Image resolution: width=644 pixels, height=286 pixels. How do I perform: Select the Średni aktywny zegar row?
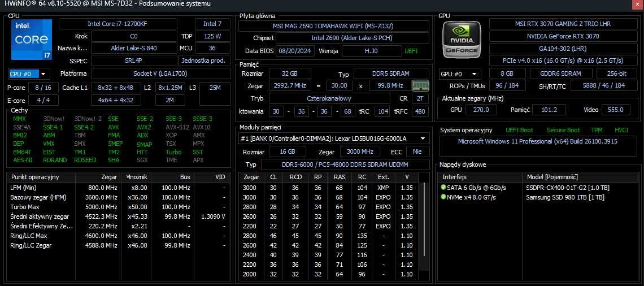click(118, 216)
